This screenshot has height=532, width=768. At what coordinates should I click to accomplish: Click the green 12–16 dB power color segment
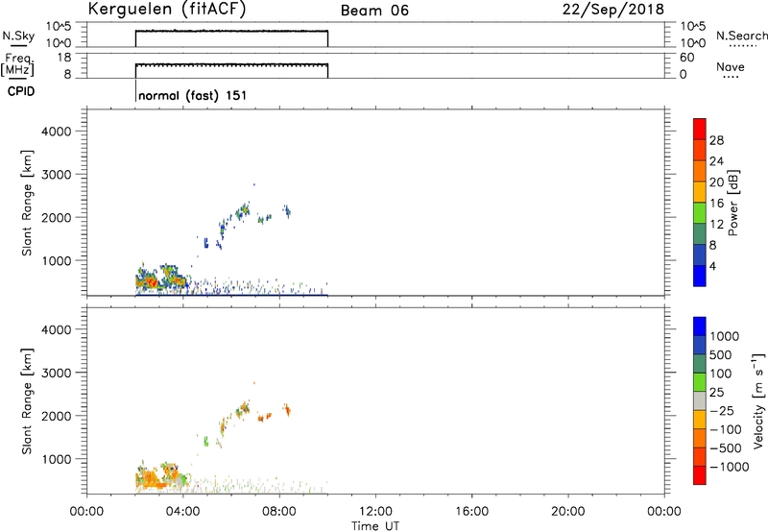tap(700, 212)
